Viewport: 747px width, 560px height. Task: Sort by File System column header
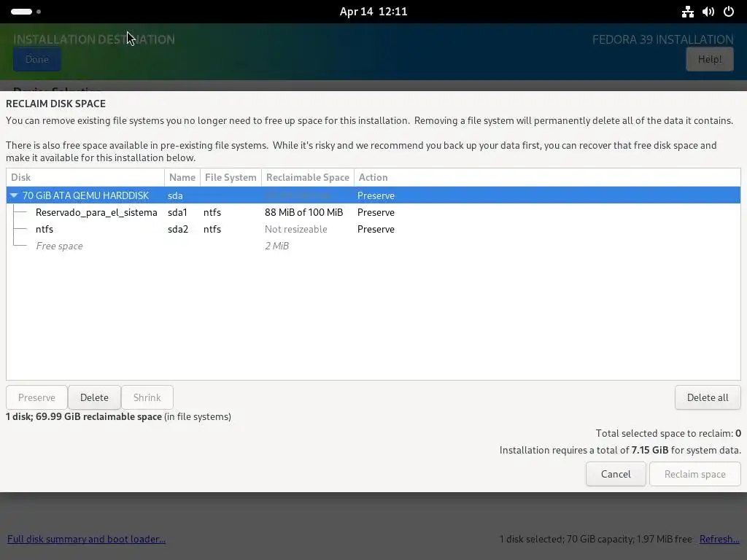point(231,177)
